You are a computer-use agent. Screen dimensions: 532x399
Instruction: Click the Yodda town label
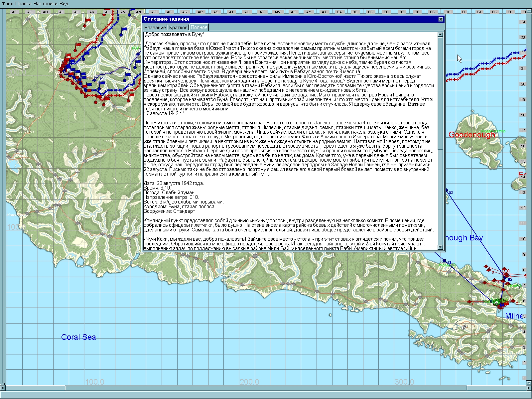[35, 43]
